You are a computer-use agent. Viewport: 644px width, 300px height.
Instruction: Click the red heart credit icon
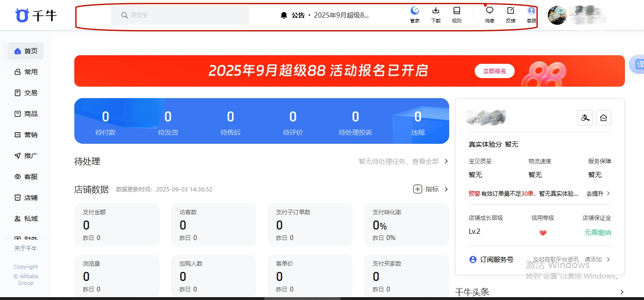543,233
